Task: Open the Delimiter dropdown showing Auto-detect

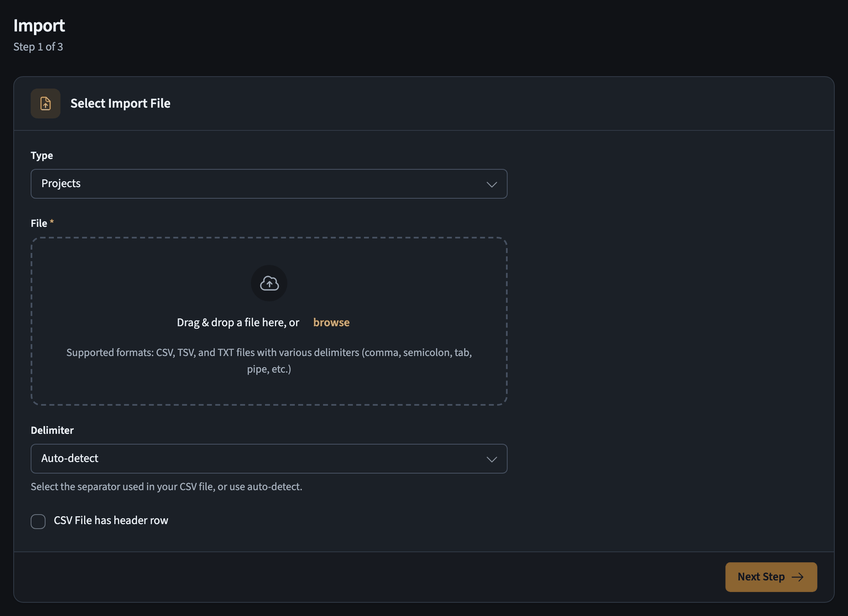Action: coord(269,459)
